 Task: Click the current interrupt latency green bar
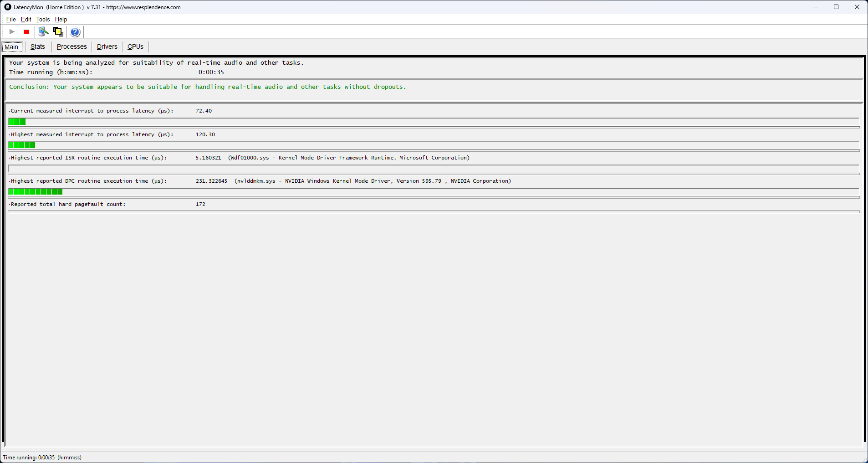[17, 122]
